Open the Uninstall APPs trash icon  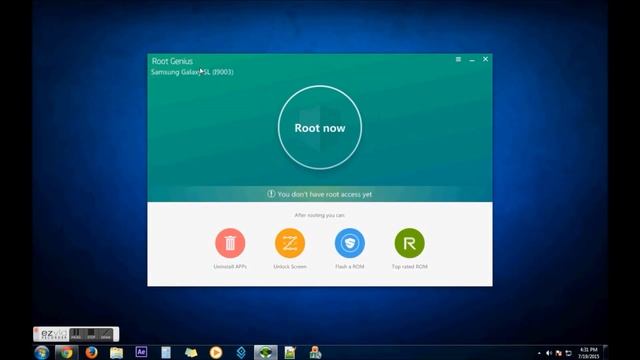(x=230, y=243)
